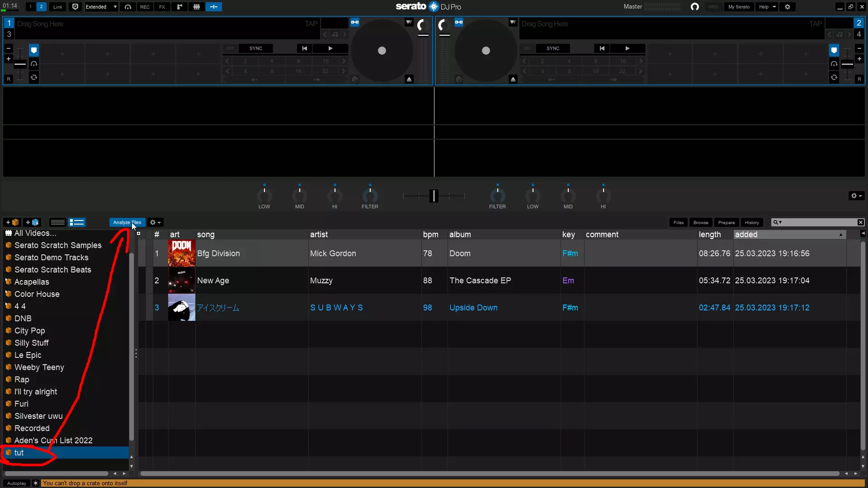Viewport: 868px width, 488px height.
Task: Click the crossfader handle in the mixer
Action: tap(434, 196)
